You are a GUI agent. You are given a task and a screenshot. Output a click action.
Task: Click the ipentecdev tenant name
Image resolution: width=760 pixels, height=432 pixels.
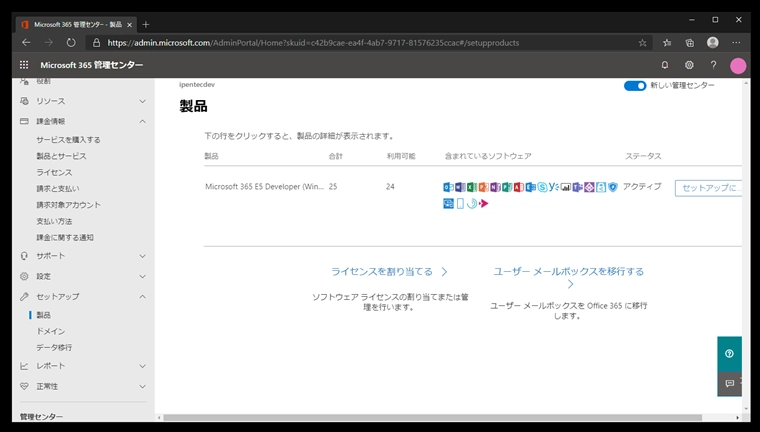tap(197, 84)
